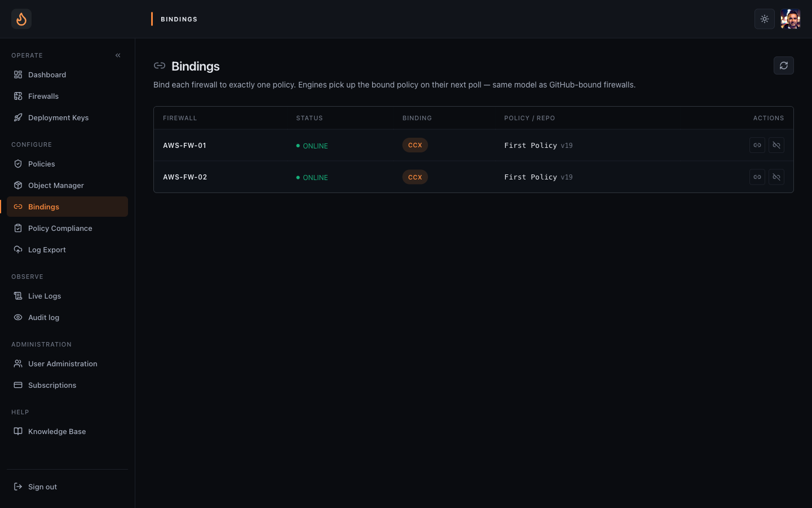Click the Policies shield icon
The width and height of the screenshot is (812, 508).
pyautogui.click(x=18, y=164)
